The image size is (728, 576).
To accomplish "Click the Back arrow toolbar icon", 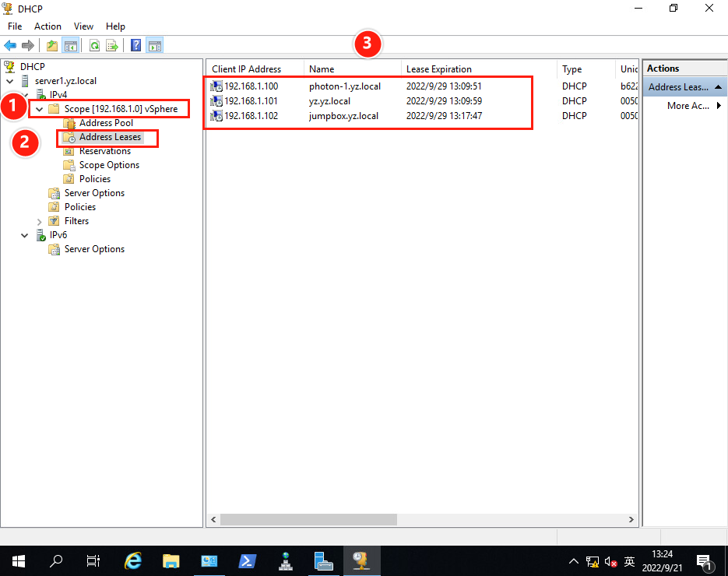I will pyautogui.click(x=10, y=46).
